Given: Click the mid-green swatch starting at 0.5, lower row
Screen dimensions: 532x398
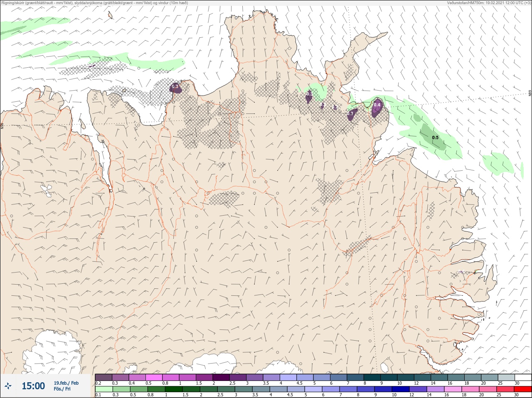Looking at the screenshot, I should tap(138, 389).
